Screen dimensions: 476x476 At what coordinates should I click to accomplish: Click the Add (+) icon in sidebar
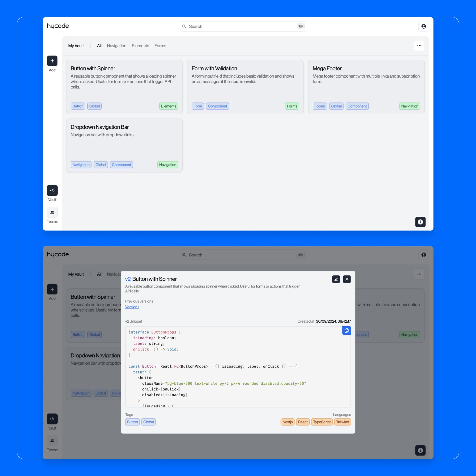[52, 60]
